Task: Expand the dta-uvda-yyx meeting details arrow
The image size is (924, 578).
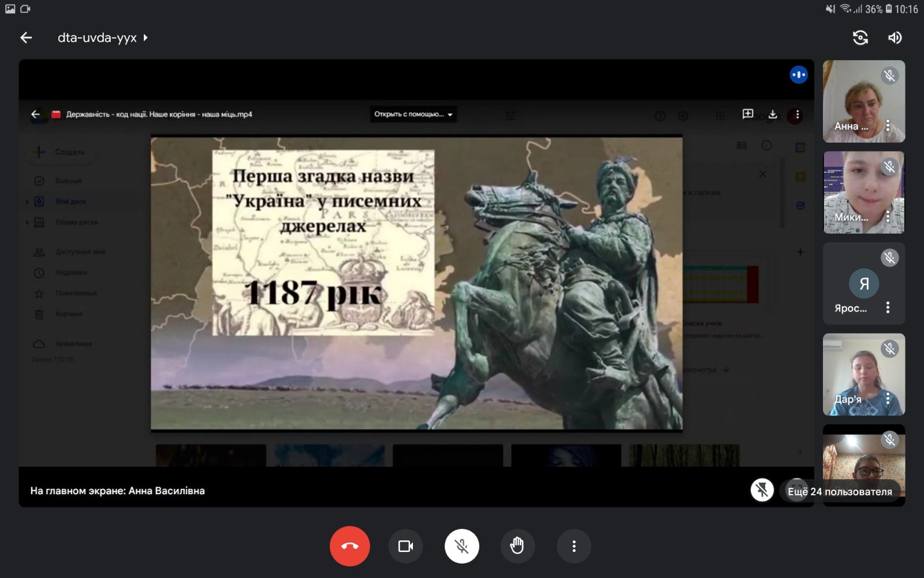Action: tap(146, 38)
